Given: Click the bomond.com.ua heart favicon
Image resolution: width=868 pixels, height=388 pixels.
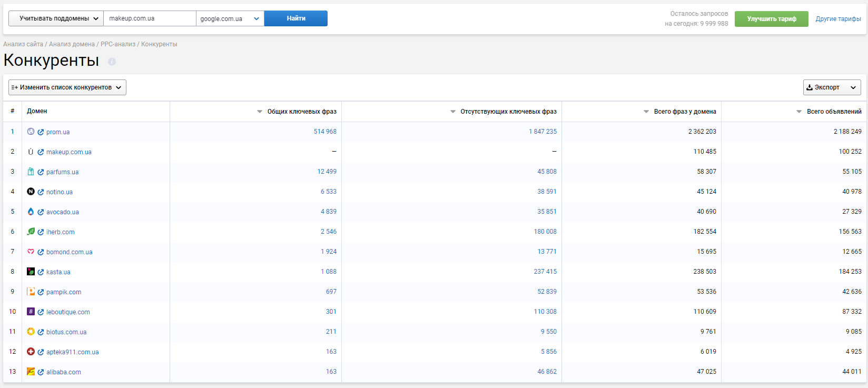Looking at the screenshot, I should point(31,252).
